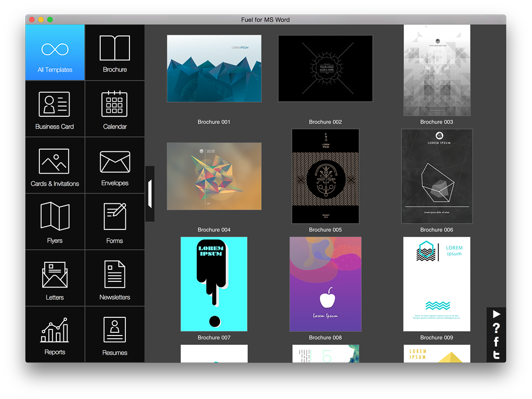Click the 'Brochure 009' label
This screenshot has width=532, height=399.
pyautogui.click(x=437, y=338)
